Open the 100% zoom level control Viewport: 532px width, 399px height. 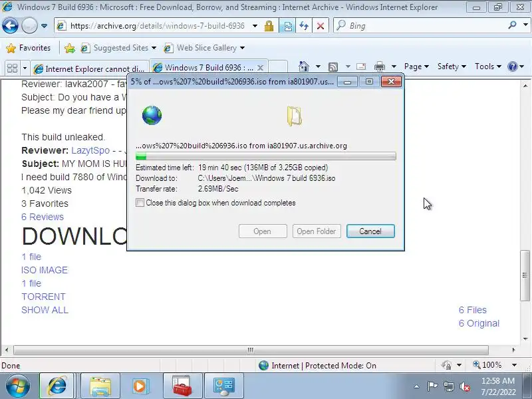pos(487,365)
